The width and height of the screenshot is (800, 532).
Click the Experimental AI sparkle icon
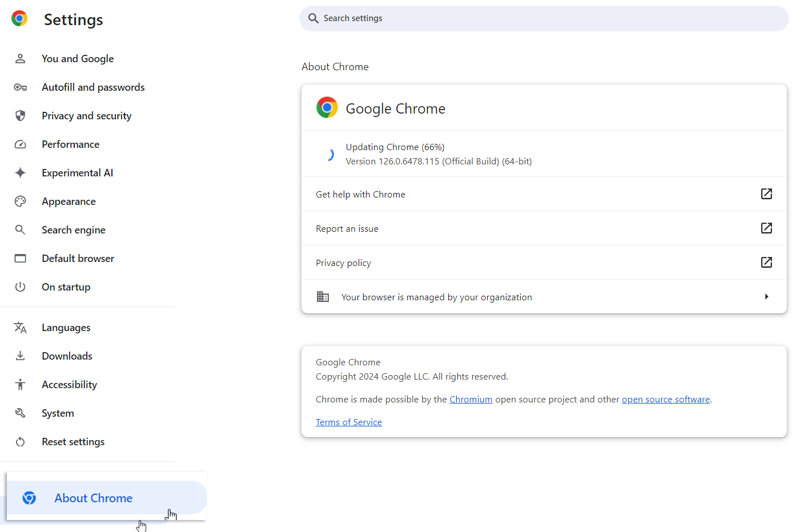(21, 173)
